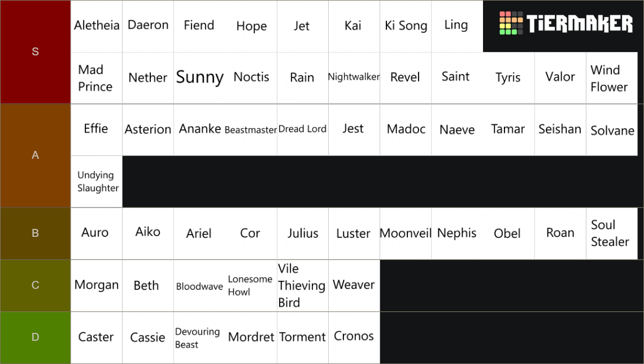Screen dimensions: 644x364
Task: Select the Undying Slaughter tile
Action: tap(97, 181)
